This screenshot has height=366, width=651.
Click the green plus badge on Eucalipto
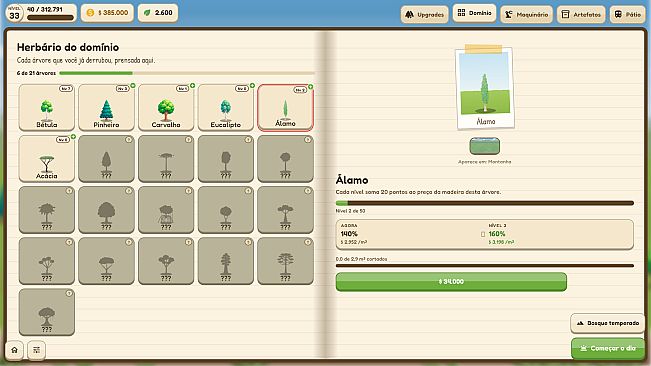pos(252,85)
